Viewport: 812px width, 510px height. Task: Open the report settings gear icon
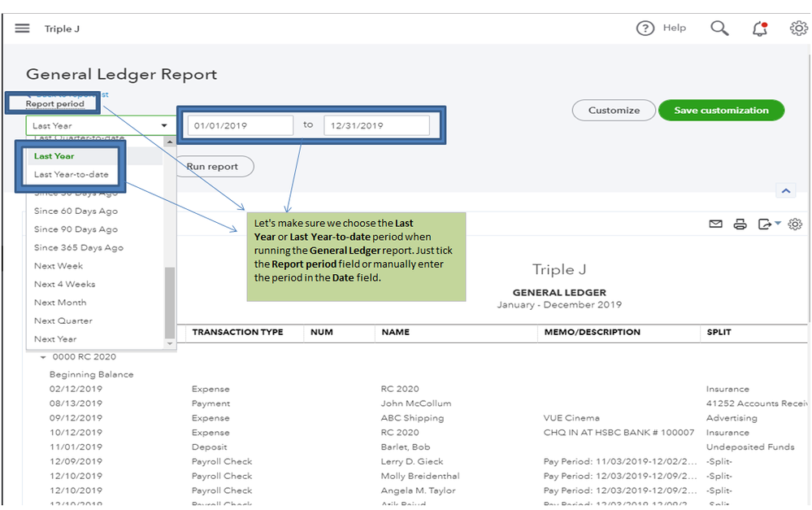click(795, 224)
